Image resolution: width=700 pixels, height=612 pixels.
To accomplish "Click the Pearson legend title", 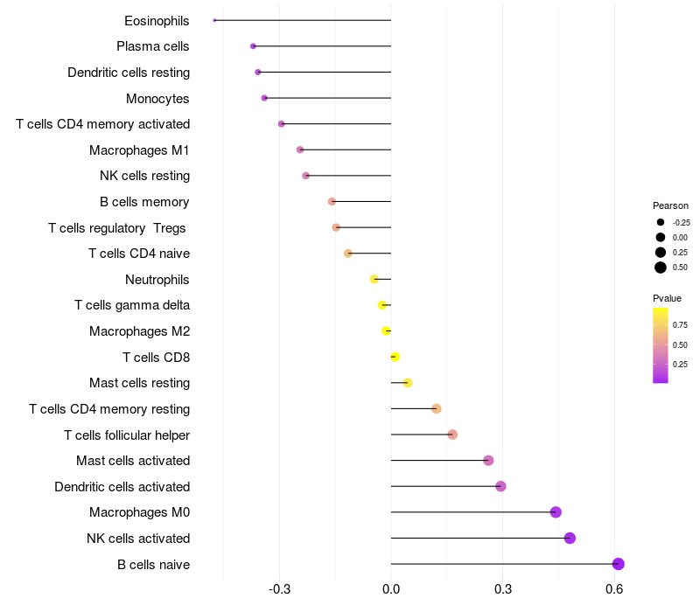I will tap(670, 205).
